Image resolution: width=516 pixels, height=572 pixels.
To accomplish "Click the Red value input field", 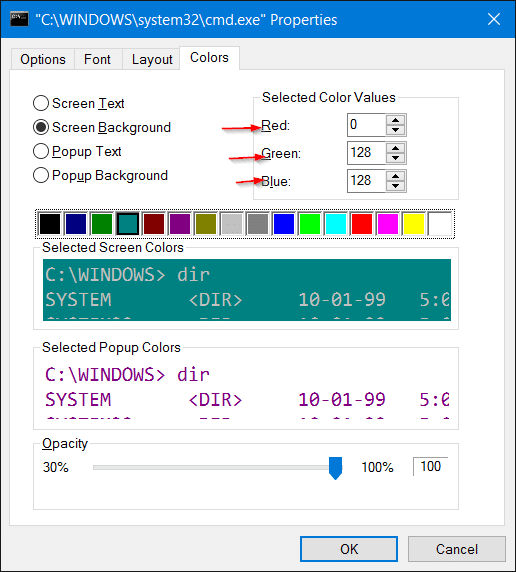I will coord(366,125).
